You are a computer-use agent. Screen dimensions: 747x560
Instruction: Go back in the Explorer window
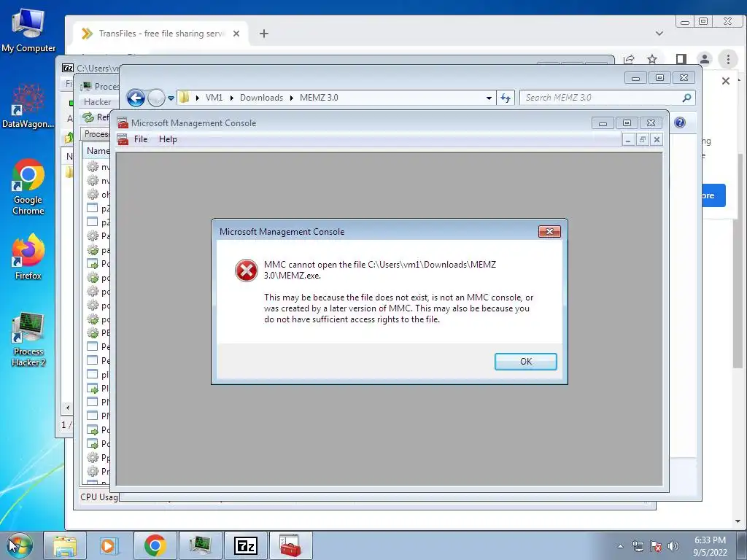pyautogui.click(x=136, y=98)
